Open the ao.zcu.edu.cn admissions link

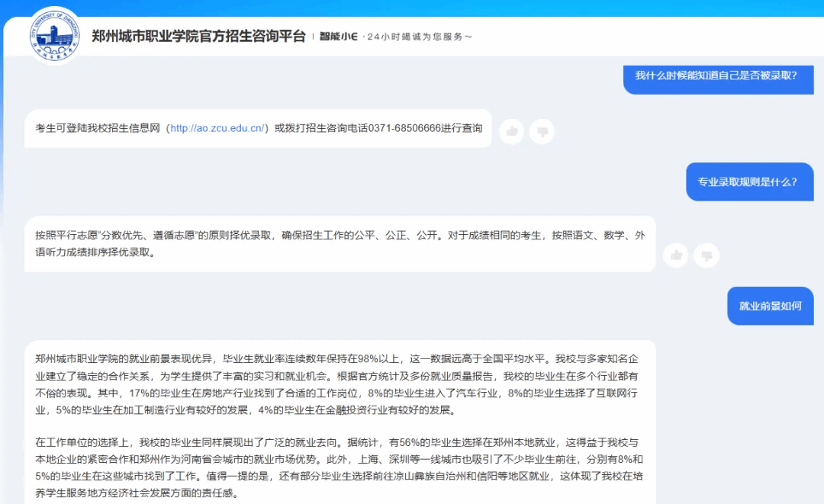pyautogui.click(x=218, y=128)
